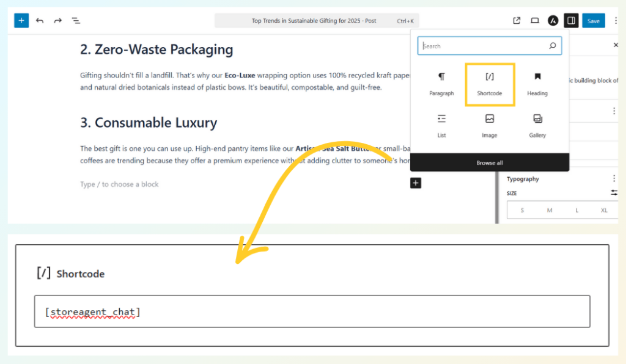Open the document overview list view
This screenshot has width=626, height=364.
click(76, 20)
